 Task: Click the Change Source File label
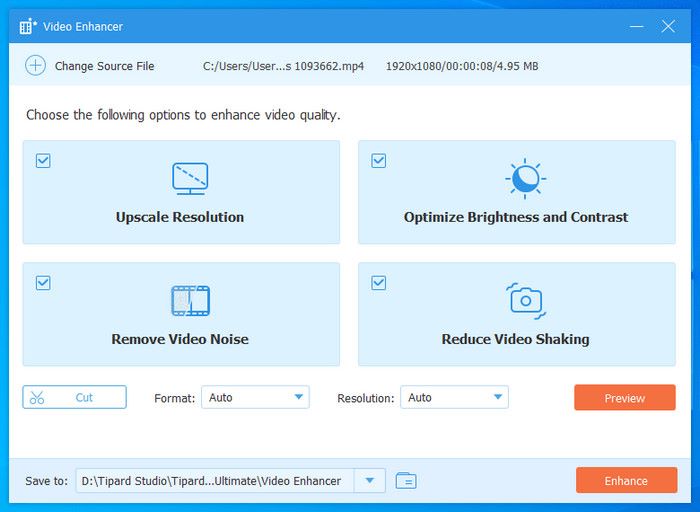click(104, 66)
